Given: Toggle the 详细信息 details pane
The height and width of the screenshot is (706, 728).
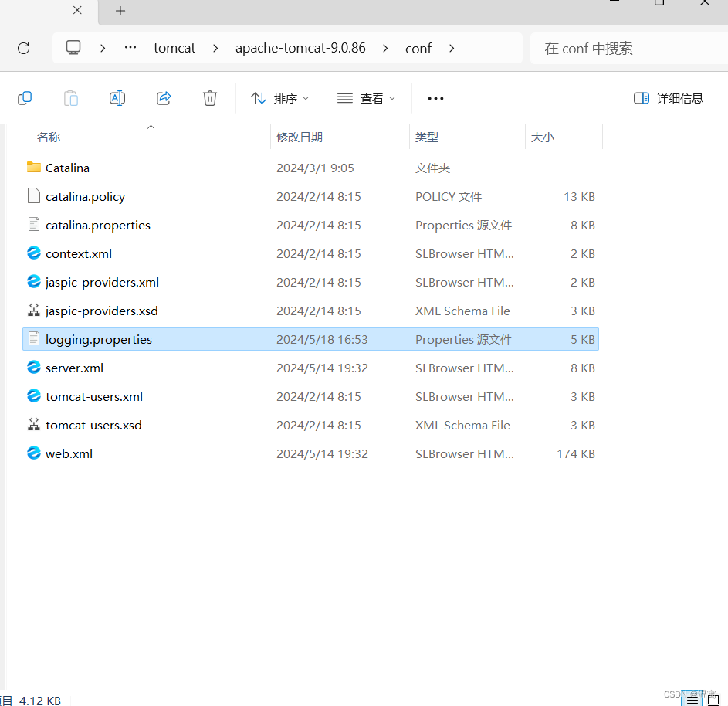Looking at the screenshot, I should pyautogui.click(x=668, y=98).
